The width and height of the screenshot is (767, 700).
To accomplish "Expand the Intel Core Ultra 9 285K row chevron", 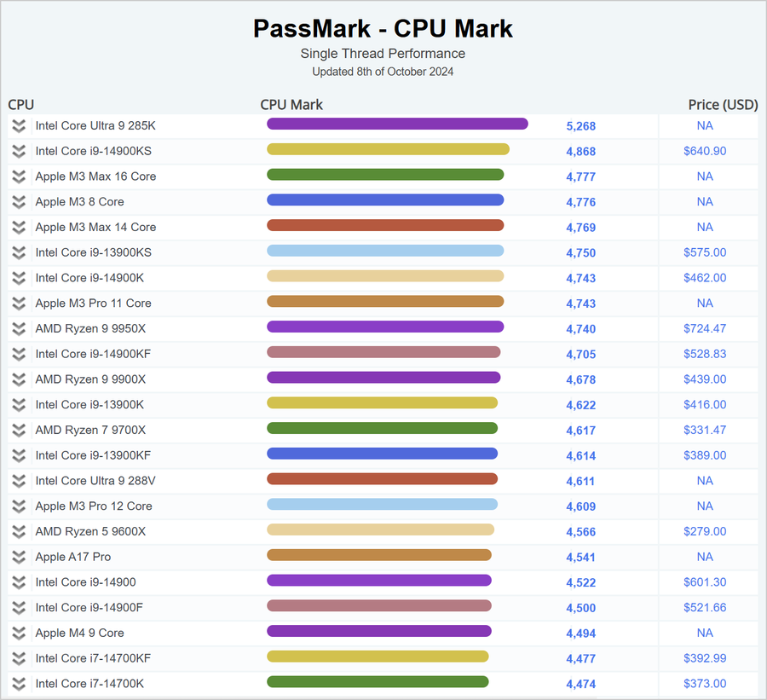I will pyautogui.click(x=19, y=126).
